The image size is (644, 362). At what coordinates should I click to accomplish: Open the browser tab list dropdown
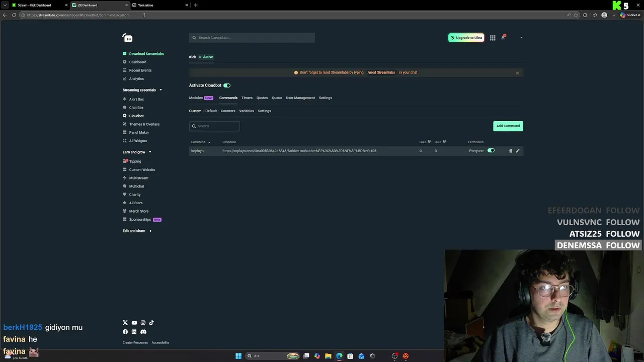[x=5, y=5]
